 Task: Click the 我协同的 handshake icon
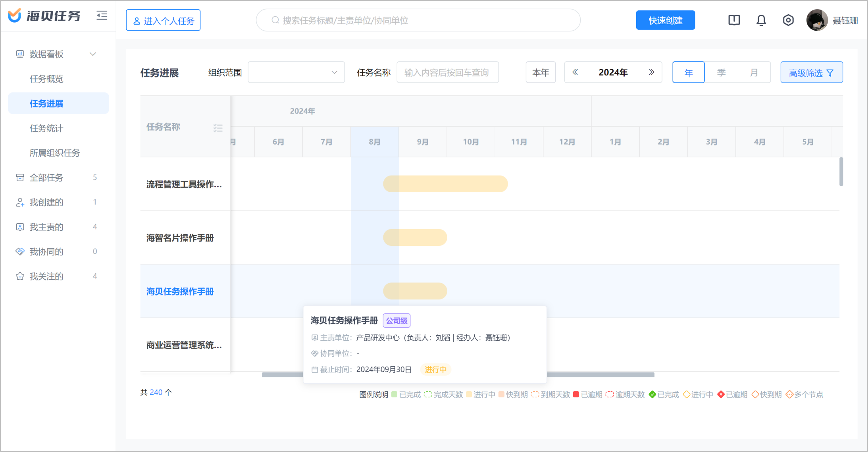coord(20,251)
